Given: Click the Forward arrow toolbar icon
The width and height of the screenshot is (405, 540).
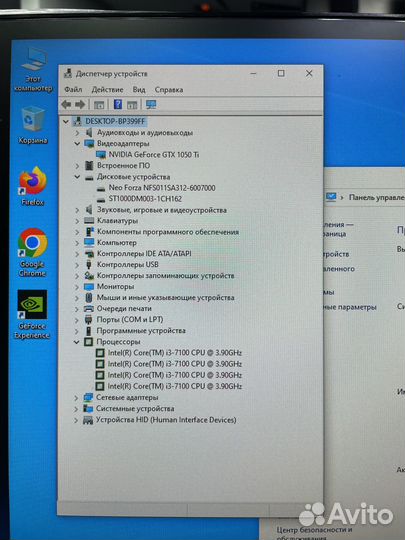Looking at the screenshot, I should [x=80, y=104].
